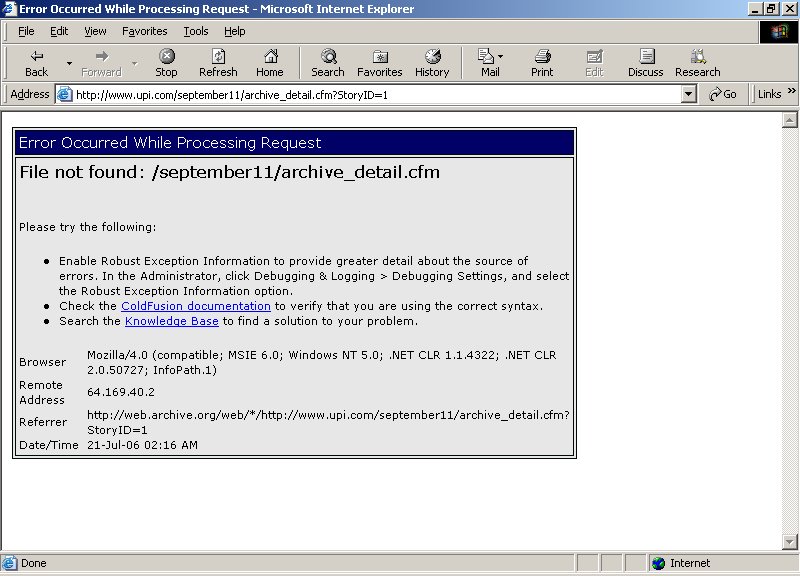Click the Internet Explorer title bar icon
The image size is (800, 576).
click(9, 9)
